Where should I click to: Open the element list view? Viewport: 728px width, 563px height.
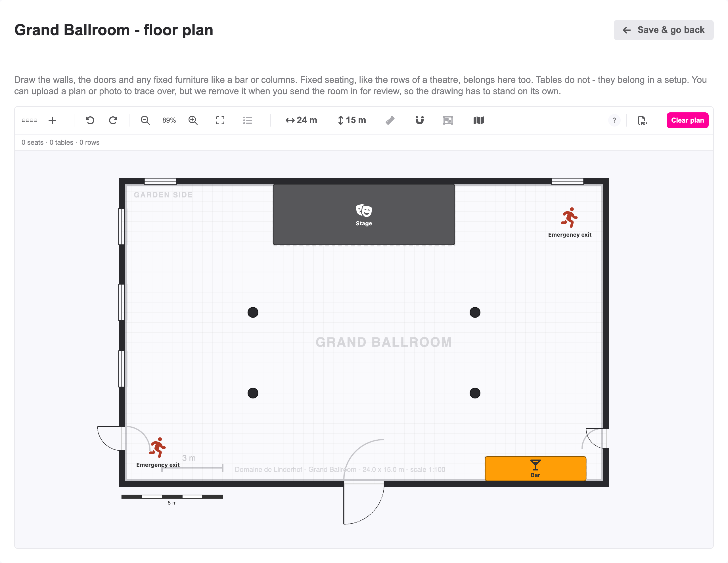(x=248, y=120)
